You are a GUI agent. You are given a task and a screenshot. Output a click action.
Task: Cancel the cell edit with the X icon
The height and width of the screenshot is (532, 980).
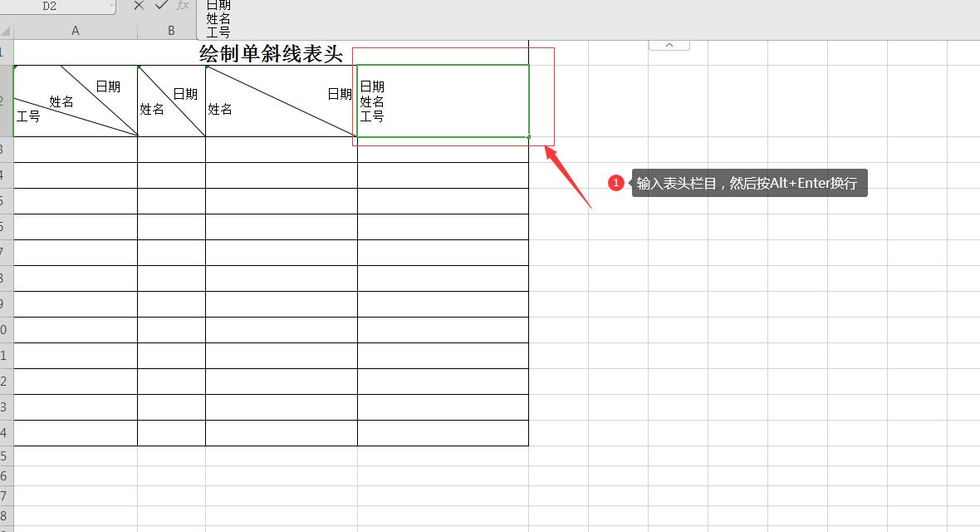pos(139,6)
